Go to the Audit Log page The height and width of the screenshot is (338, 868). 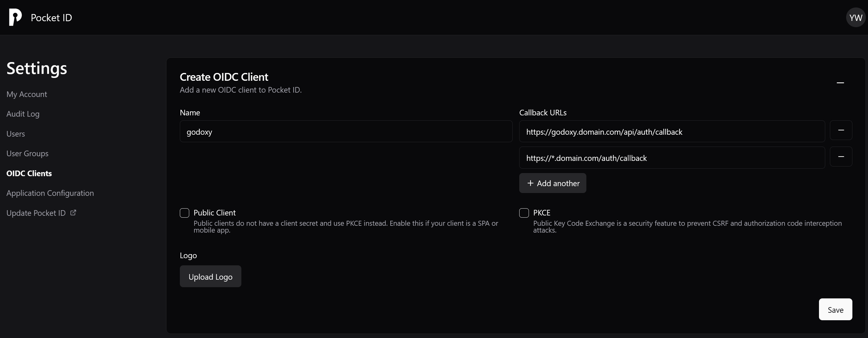(x=23, y=114)
